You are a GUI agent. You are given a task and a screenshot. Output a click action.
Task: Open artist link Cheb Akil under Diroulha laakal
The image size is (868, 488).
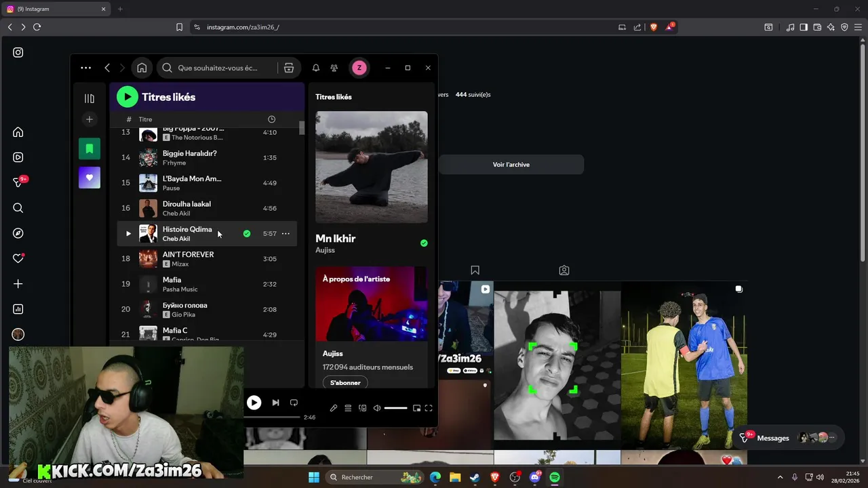pos(176,213)
